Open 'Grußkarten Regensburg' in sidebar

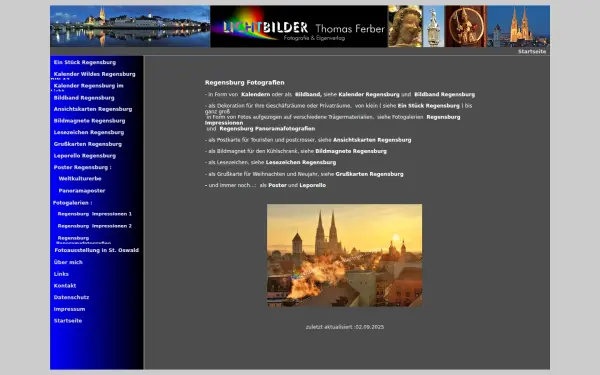point(88,144)
